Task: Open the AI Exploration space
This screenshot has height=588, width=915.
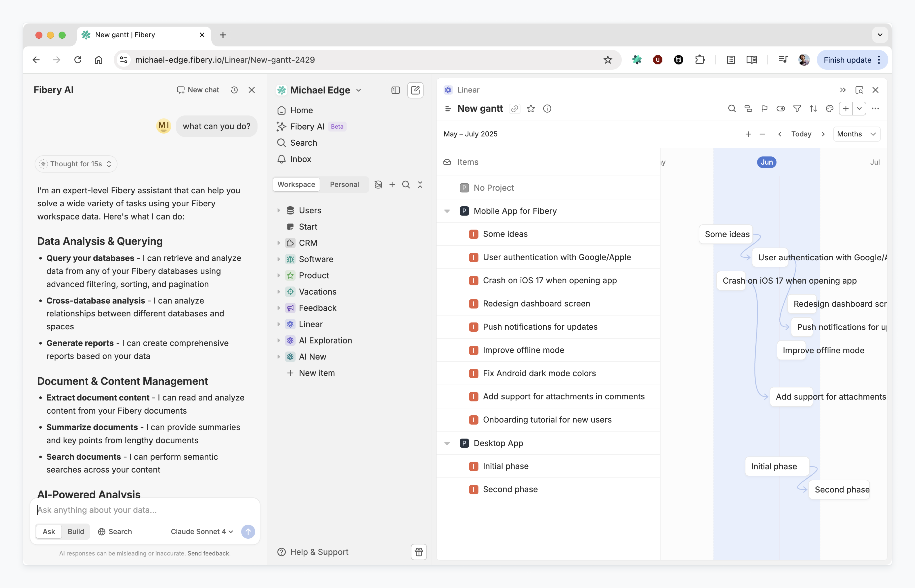Action: 325,340
